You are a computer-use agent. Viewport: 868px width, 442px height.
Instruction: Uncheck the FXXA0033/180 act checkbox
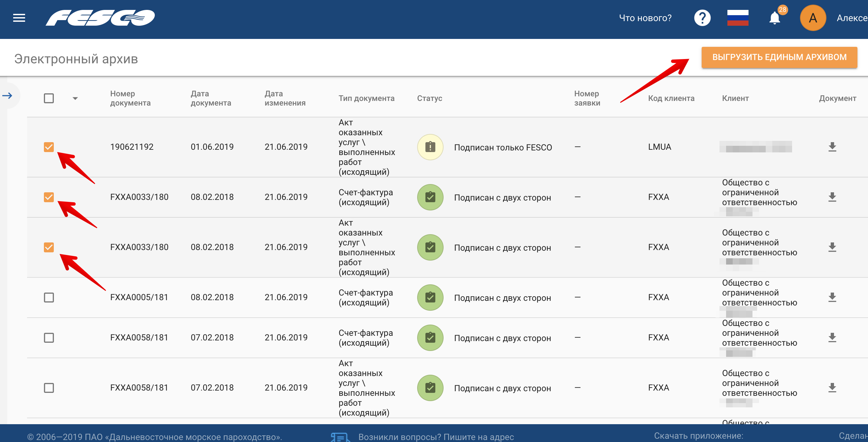pyautogui.click(x=49, y=247)
